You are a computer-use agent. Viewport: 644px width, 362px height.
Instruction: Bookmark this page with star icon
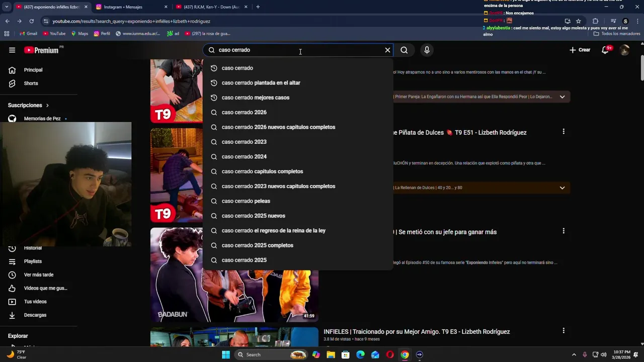point(579,21)
